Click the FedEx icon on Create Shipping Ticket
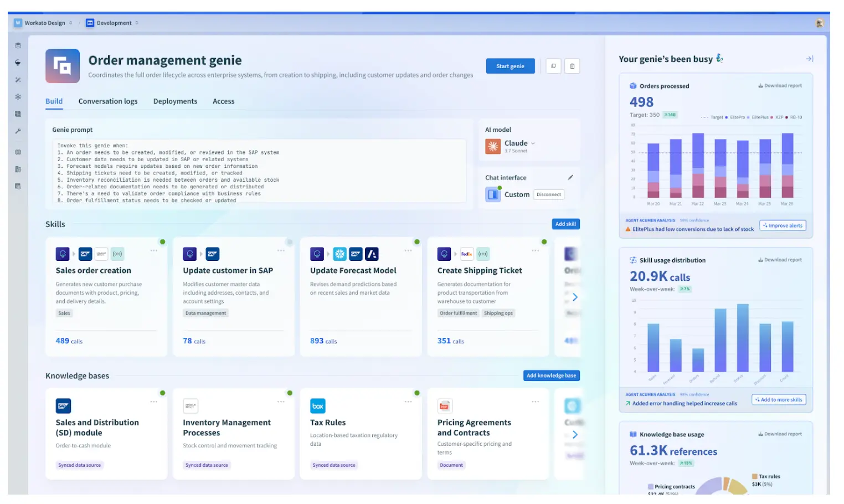844x504 pixels. (x=466, y=254)
